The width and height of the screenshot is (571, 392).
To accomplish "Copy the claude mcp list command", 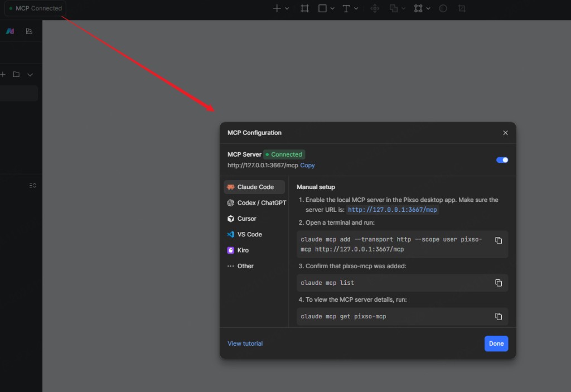I will pyautogui.click(x=499, y=283).
